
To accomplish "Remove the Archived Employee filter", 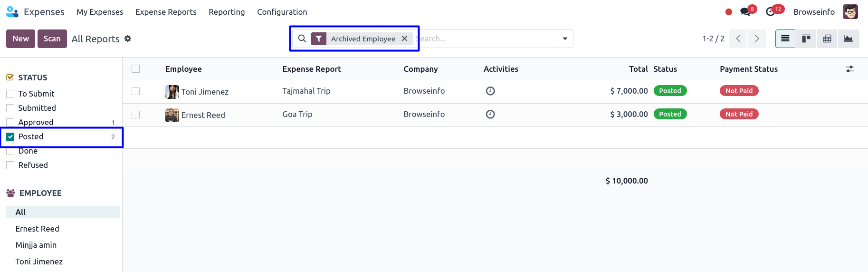I will point(404,39).
